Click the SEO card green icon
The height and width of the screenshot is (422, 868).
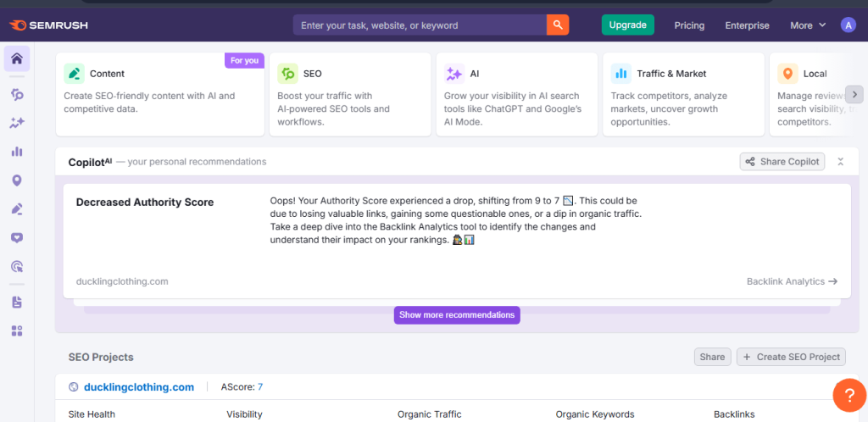[288, 74]
